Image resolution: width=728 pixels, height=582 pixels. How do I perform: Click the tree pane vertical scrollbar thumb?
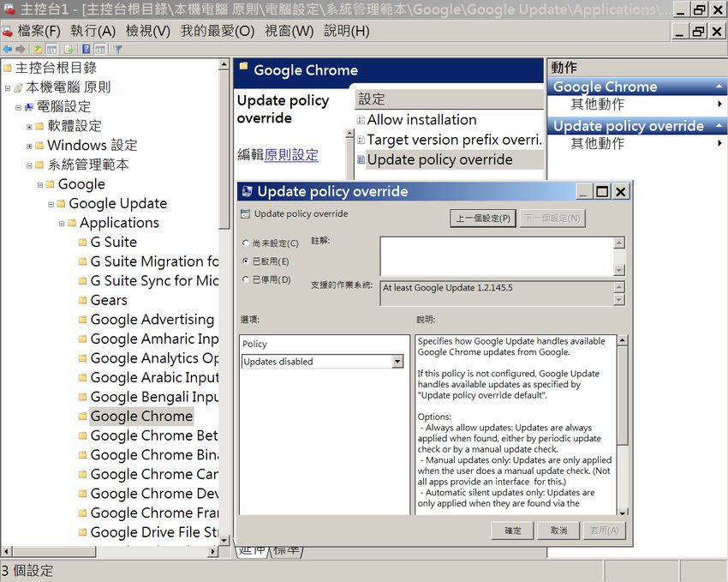pos(224,149)
